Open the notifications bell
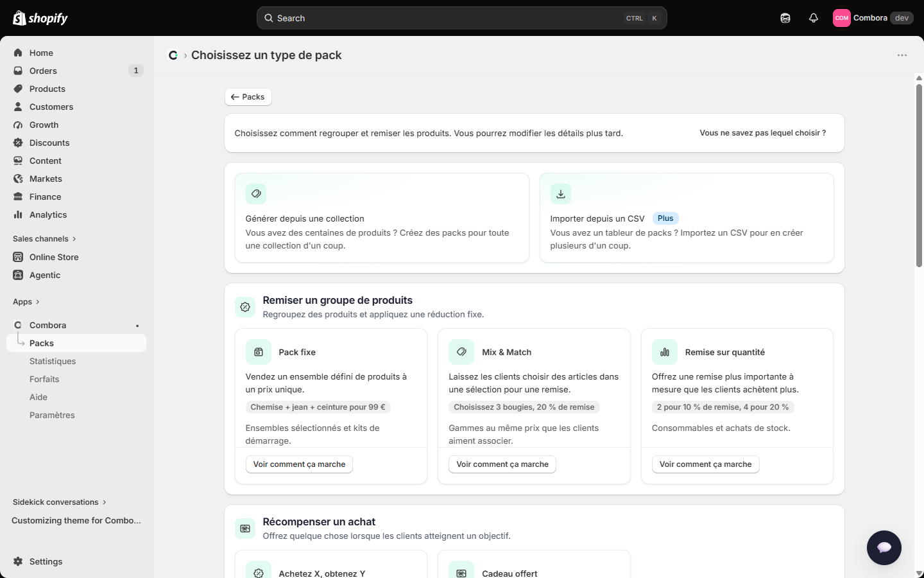 tap(814, 18)
